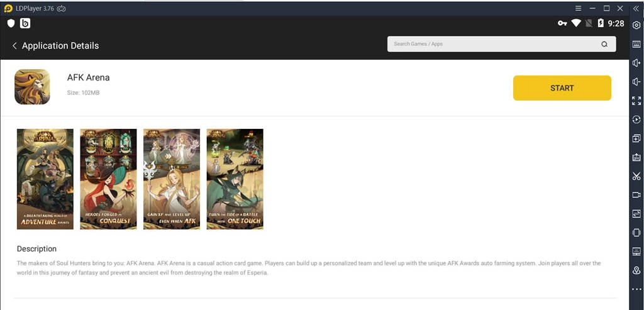Image resolution: width=644 pixels, height=310 pixels.
Task: Minimize the LDPlayer window
Action: (x=592, y=8)
